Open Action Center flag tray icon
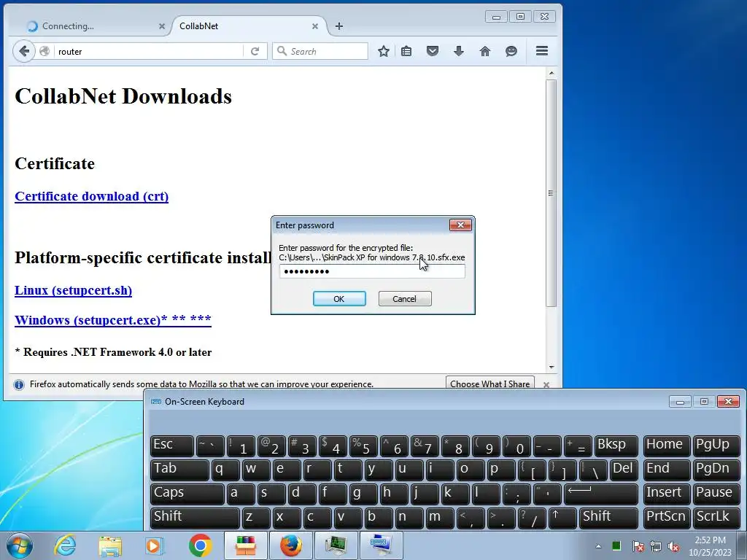This screenshot has height=560, width=747. pyautogui.click(x=638, y=547)
